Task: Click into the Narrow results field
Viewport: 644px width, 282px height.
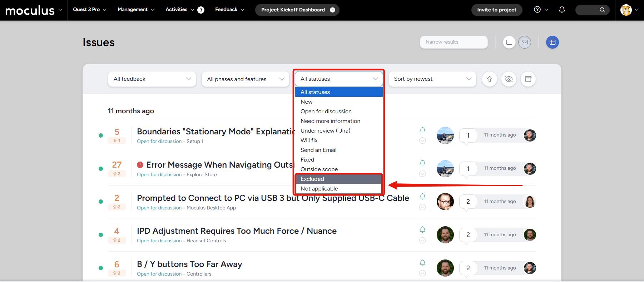Action: (x=454, y=42)
